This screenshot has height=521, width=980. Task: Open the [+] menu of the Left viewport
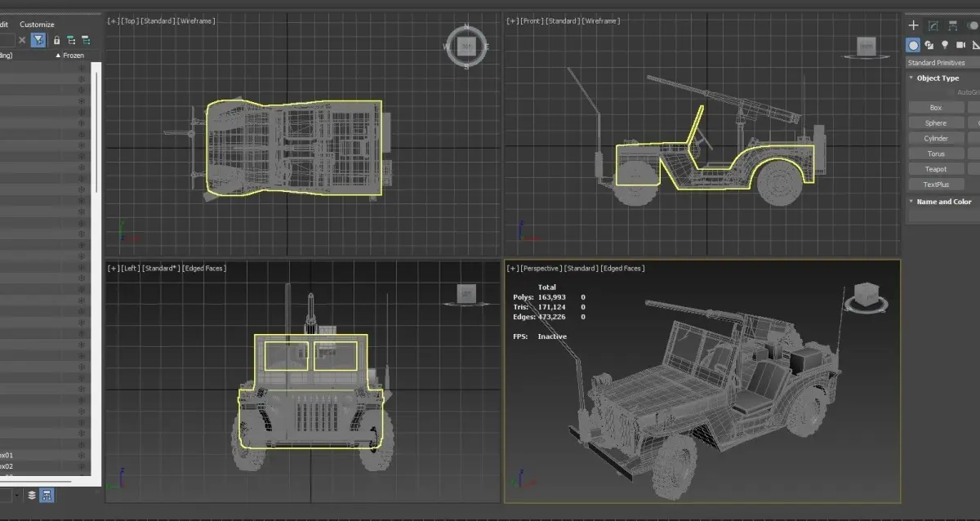[x=113, y=268]
